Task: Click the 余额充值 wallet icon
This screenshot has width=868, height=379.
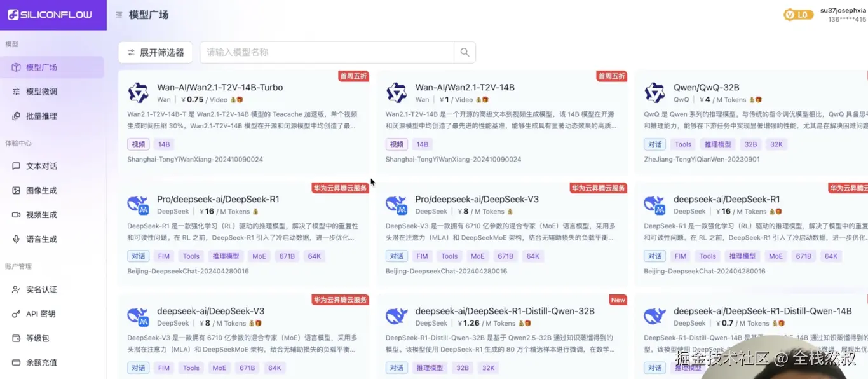Action: tap(17, 362)
